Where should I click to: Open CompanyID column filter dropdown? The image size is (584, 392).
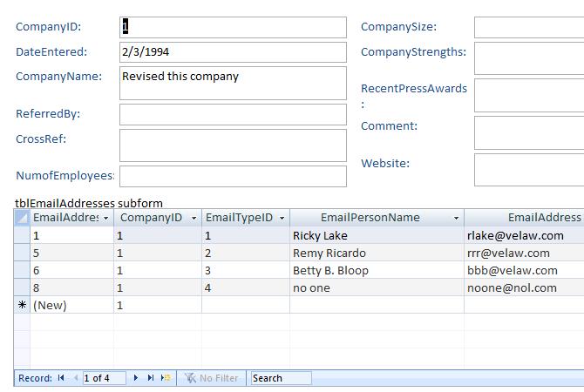(x=194, y=218)
